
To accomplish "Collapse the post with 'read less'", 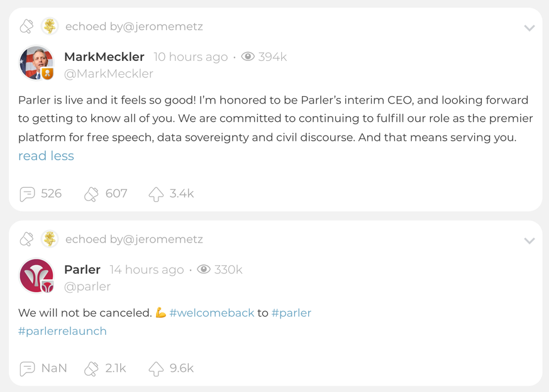I will (46, 156).
